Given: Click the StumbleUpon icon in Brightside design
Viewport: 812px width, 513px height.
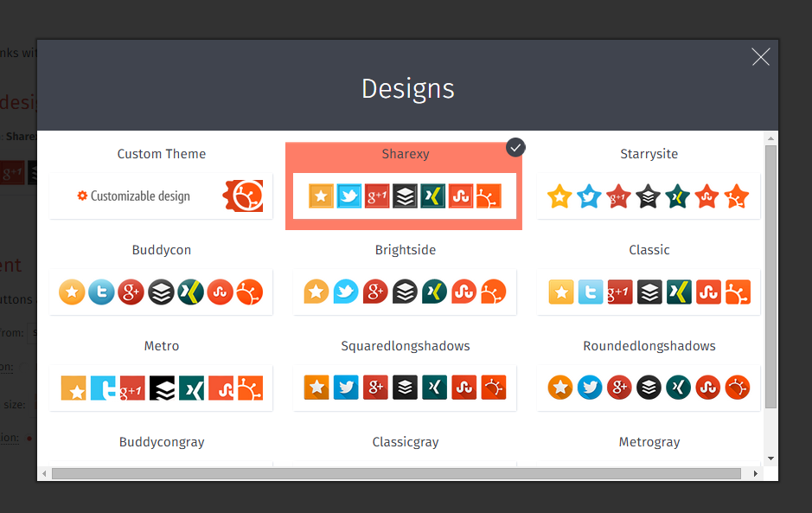Looking at the screenshot, I should pos(464,292).
